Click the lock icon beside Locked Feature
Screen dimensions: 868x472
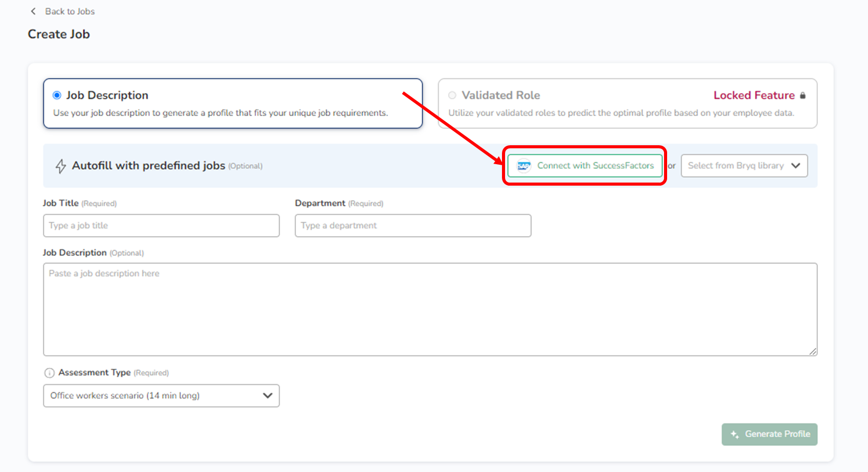803,96
